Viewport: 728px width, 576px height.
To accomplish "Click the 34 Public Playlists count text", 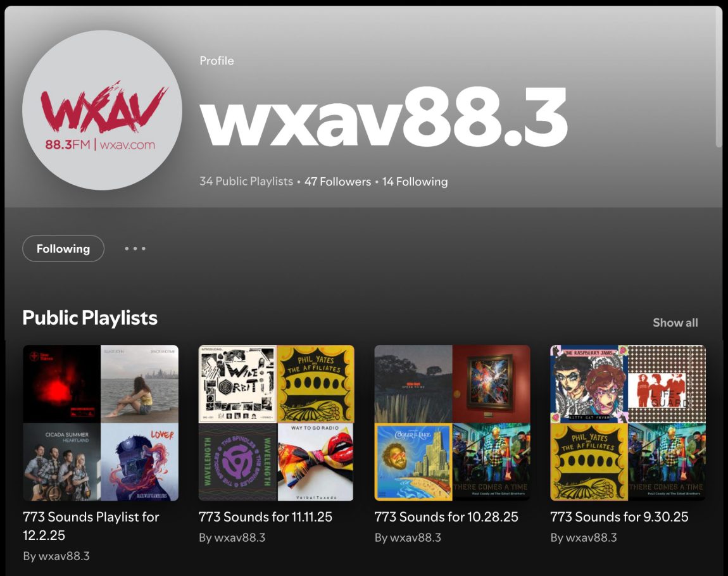I will [x=246, y=182].
